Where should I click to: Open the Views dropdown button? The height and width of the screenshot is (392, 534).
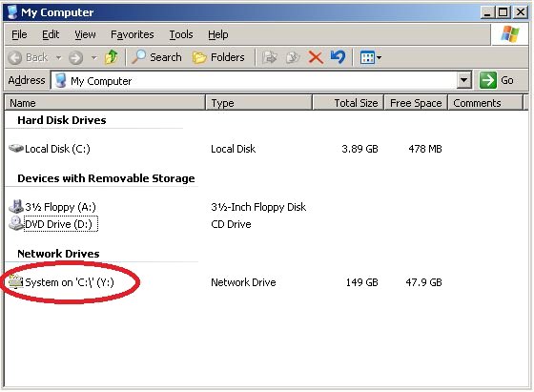(371, 57)
